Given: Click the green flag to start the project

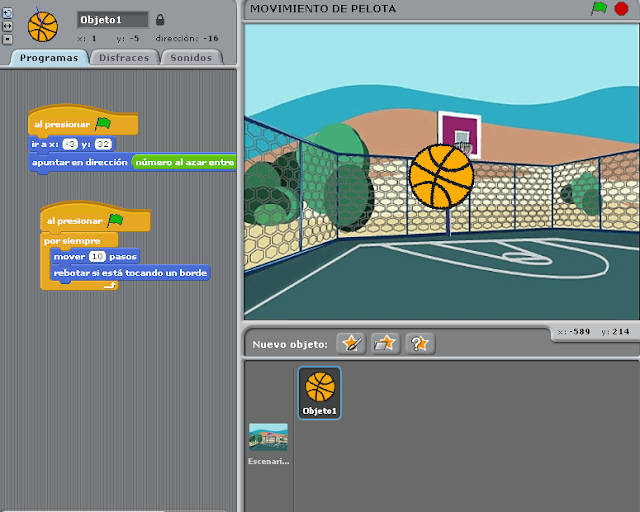Looking at the screenshot, I should coord(599,9).
